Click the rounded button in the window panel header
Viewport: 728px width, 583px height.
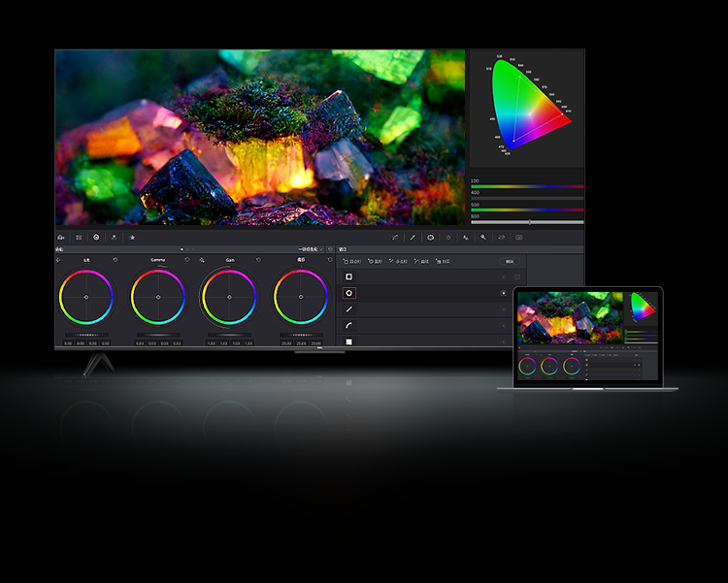(510, 261)
